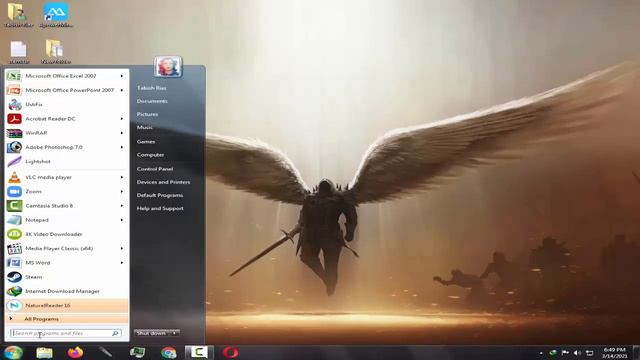Open Games from Start menu

coord(146,142)
